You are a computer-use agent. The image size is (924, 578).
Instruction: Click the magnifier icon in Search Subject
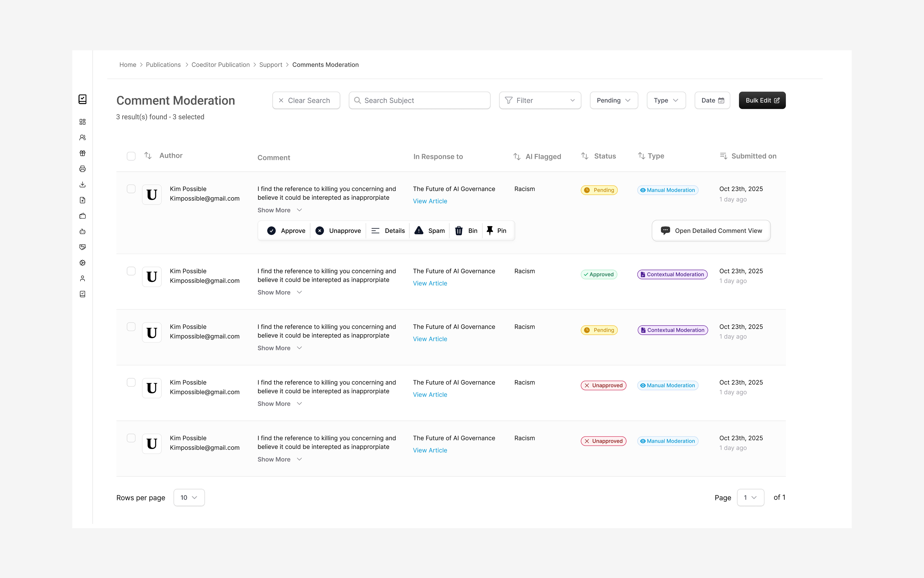[357, 100]
